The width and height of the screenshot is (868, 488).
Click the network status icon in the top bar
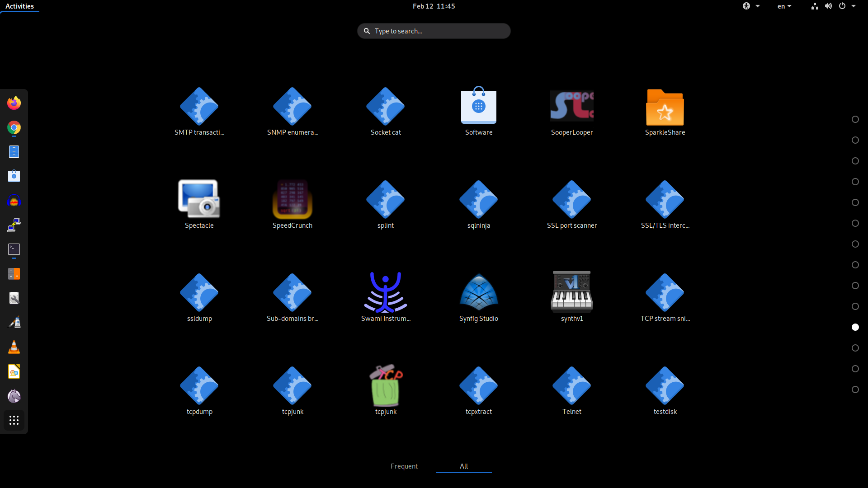(x=815, y=6)
